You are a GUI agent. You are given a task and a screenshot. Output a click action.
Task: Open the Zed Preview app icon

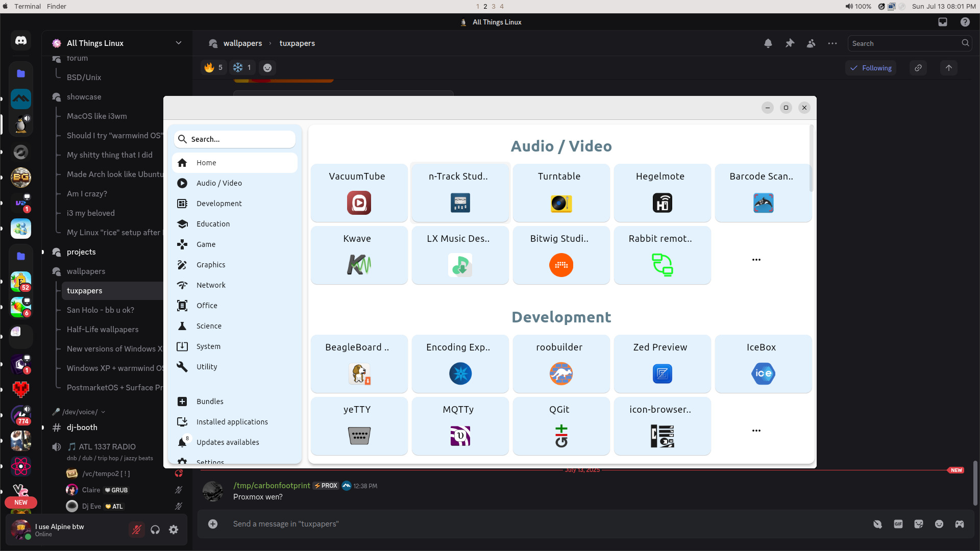tap(662, 373)
